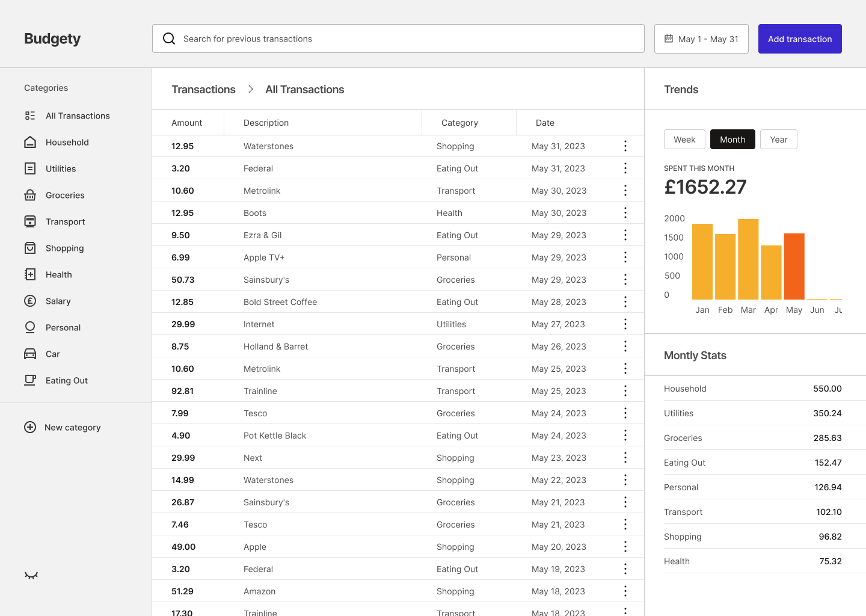Viewport: 866px width, 616px height.
Task: Click the Household 550.00 stats row
Action: pos(753,389)
